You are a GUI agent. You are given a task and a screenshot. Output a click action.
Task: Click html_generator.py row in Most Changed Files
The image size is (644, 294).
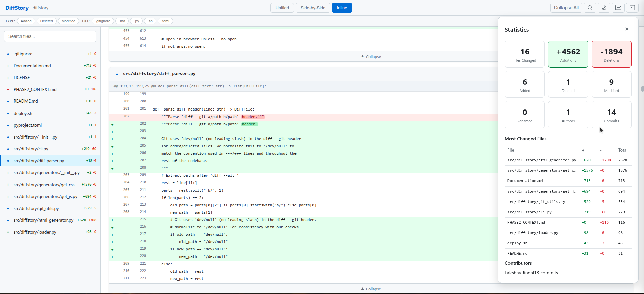568,160
